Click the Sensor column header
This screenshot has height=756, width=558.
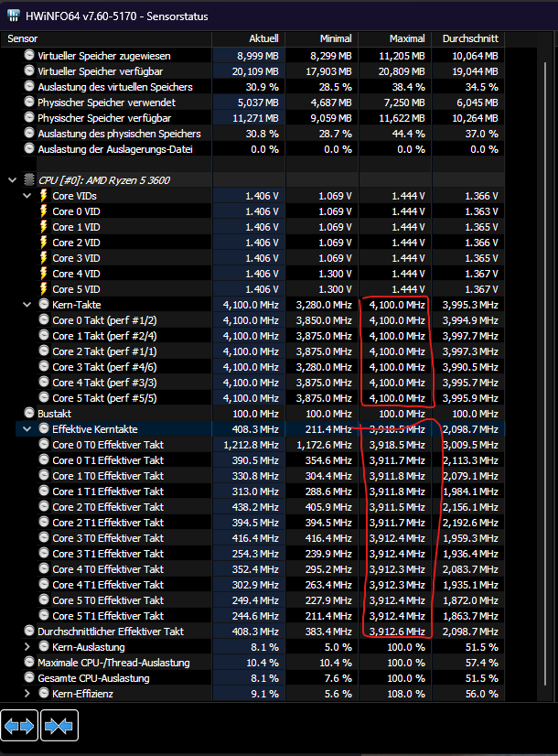pos(106,38)
